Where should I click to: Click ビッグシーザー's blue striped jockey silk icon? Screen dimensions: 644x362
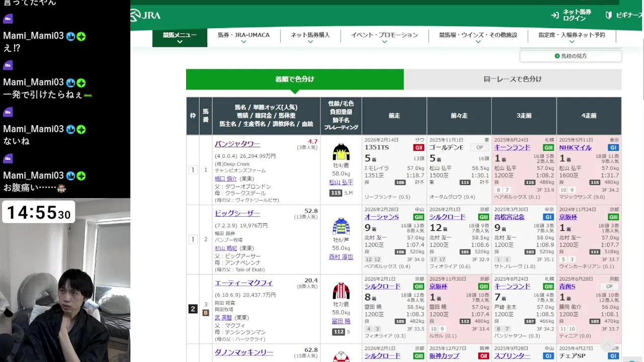341,226
